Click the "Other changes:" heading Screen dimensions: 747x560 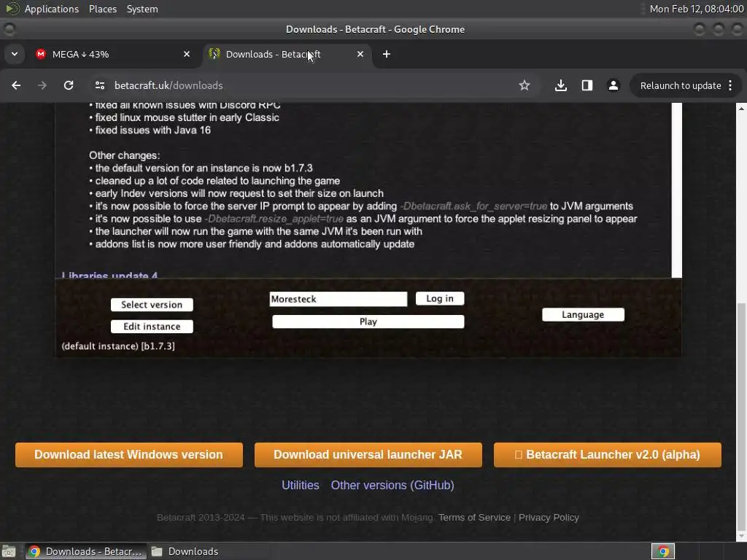124,156
